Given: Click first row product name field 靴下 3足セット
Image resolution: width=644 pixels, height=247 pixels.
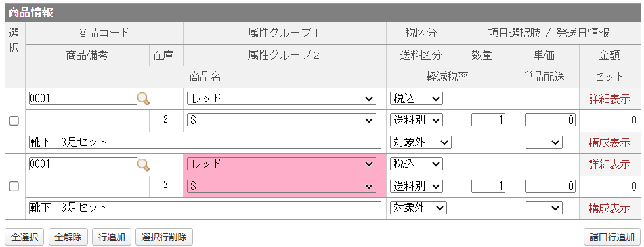Looking at the screenshot, I should pyautogui.click(x=205, y=142).
